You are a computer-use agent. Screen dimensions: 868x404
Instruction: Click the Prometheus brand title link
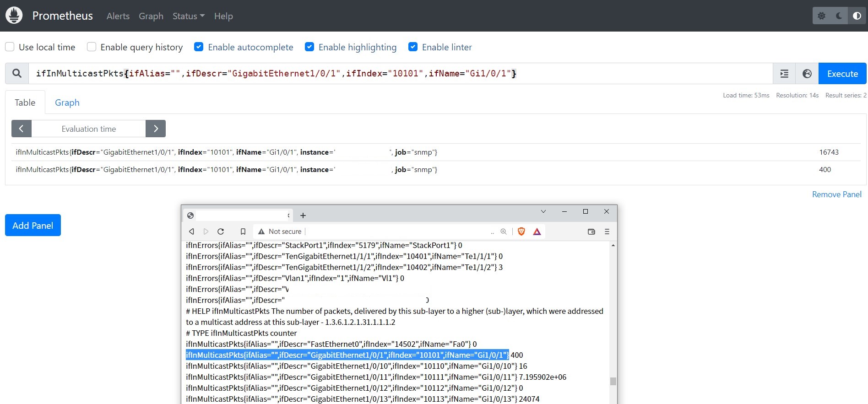click(63, 16)
